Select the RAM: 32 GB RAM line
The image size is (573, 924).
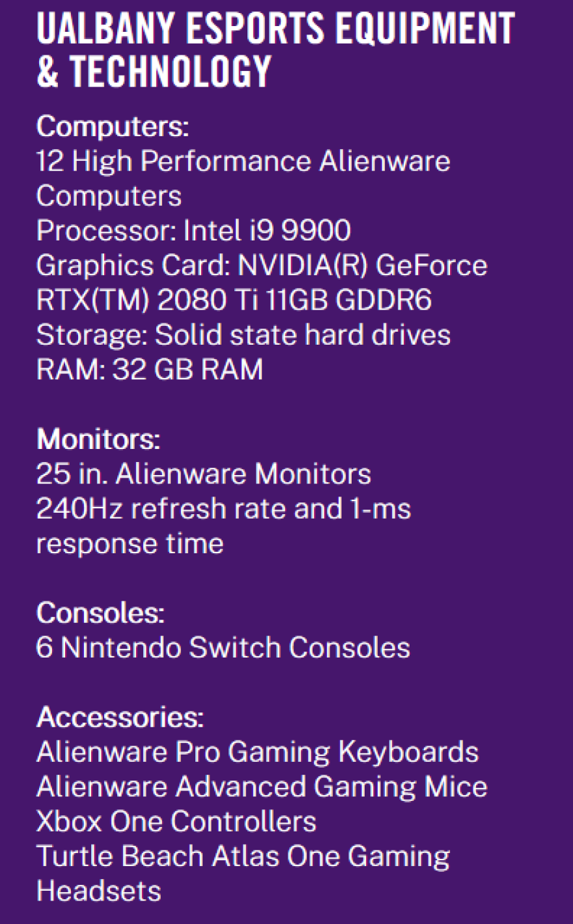pos(150,369)
